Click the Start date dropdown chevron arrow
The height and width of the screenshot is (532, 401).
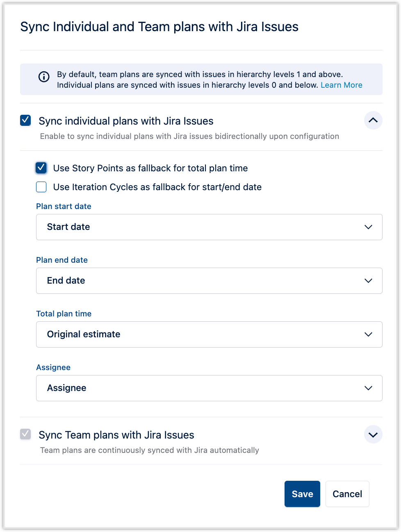(x=368, y=227)
